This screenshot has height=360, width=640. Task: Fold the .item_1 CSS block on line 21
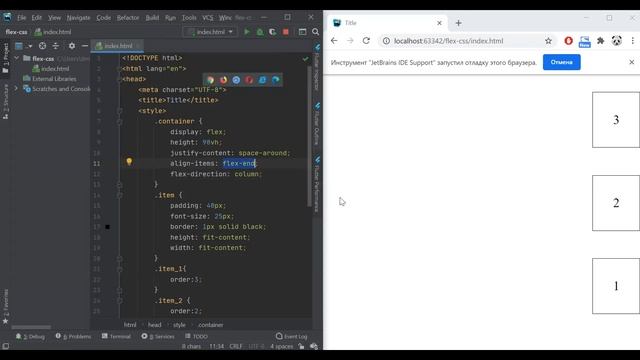point(120,269)
